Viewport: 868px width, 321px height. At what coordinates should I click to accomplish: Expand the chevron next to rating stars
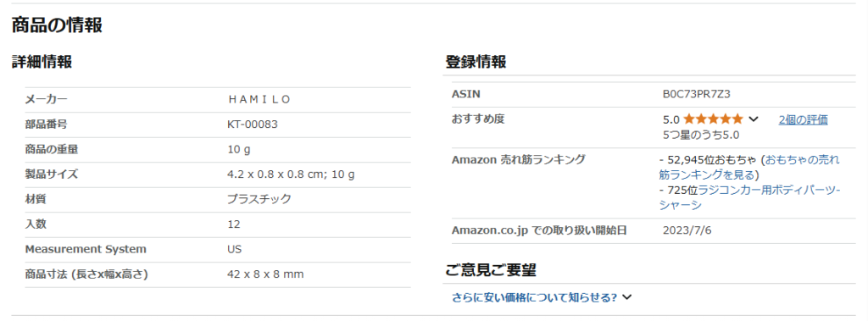753,119
